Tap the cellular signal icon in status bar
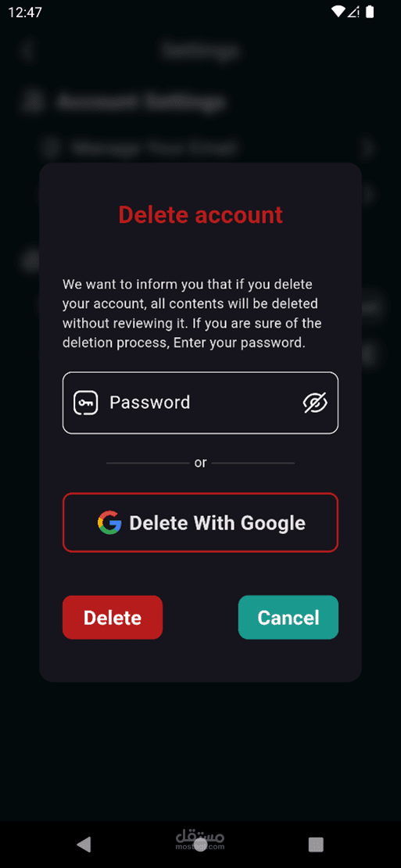This screenshot has height=868, width=401. (354, 12)
